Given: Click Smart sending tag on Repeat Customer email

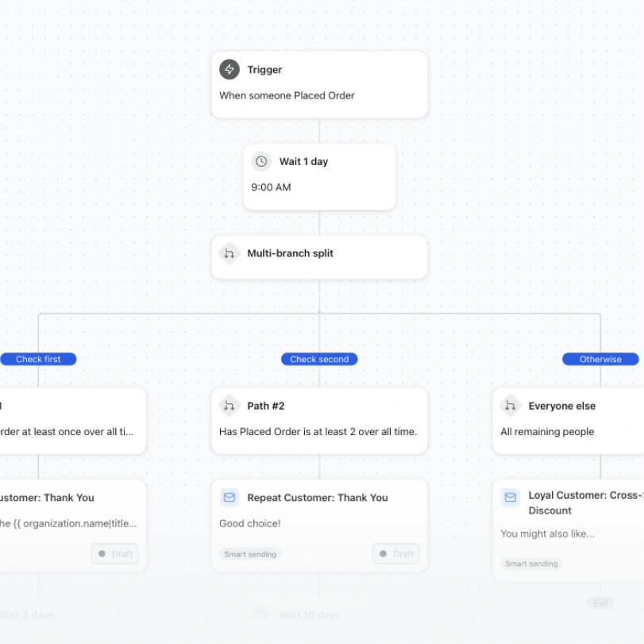Looking at the screenshot, I should (x=250, y=554).
